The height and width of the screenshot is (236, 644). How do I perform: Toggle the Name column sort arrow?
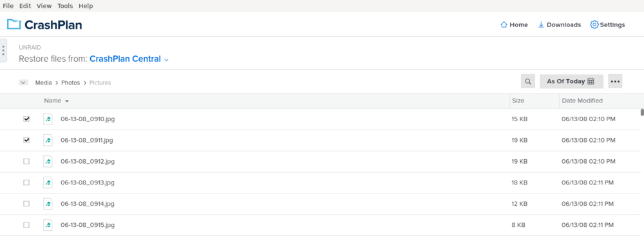67,101
